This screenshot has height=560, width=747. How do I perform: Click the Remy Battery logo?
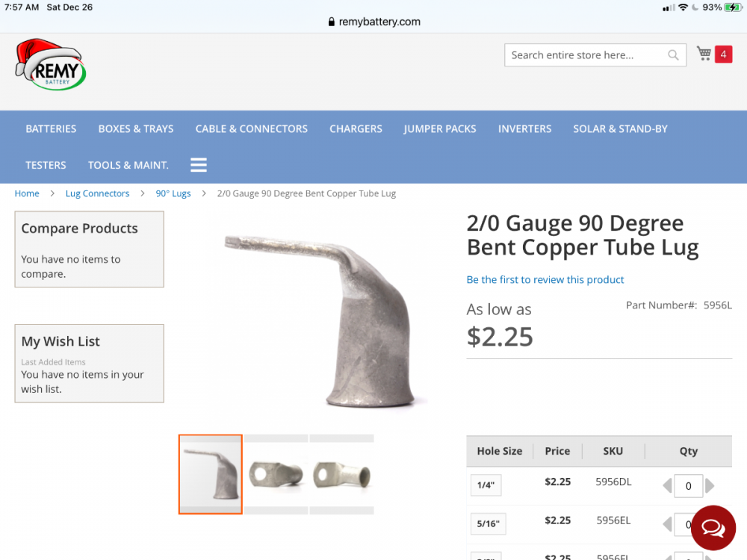coord(51,65)
